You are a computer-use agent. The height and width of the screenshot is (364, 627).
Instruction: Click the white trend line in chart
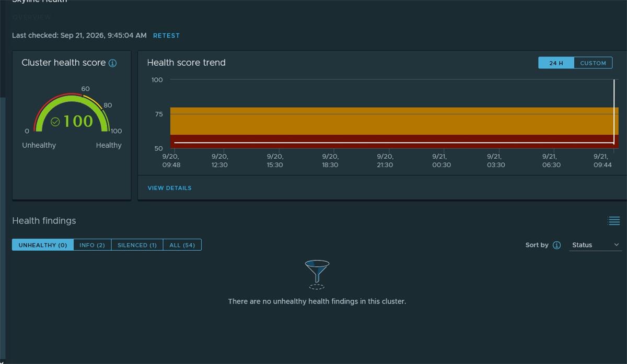tap(394, 143)
